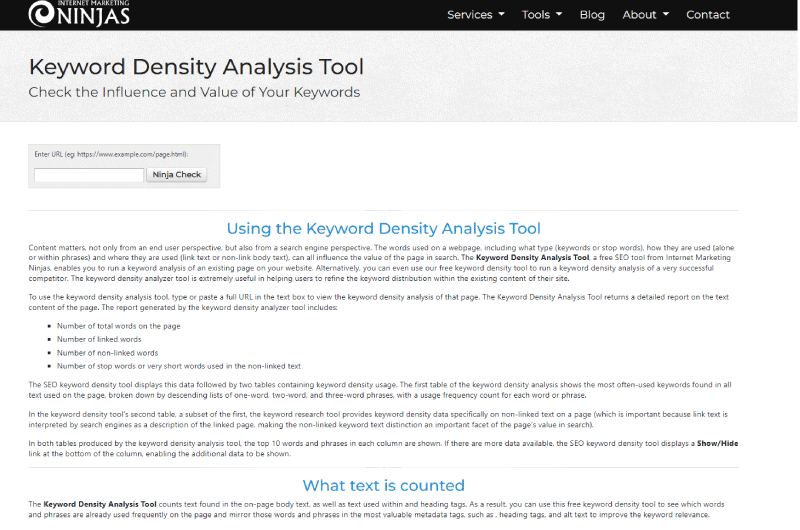The image size is (800, 530).
Task: Click bullet Number of total words on the page
Action: click(x=118, y=326)
